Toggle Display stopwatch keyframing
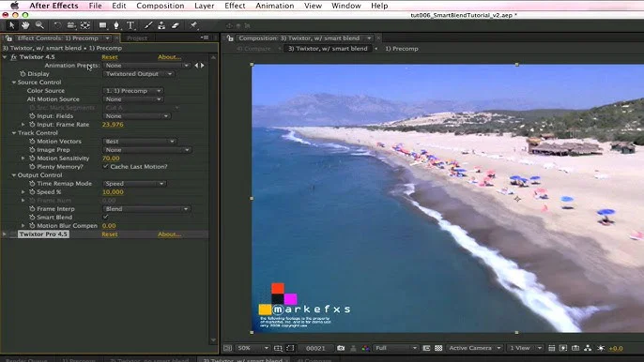The width and height of the screenshot is (644, 362). coord(23,74)
